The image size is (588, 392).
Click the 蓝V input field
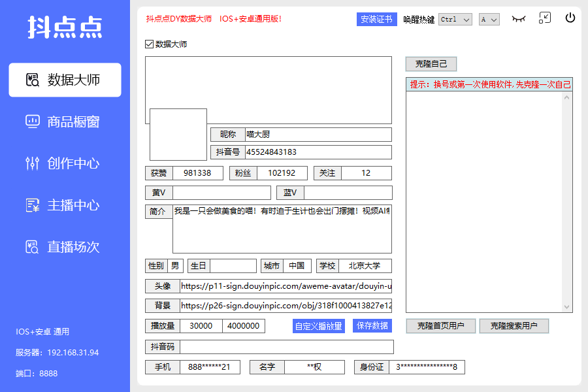(x=348, y=193)
